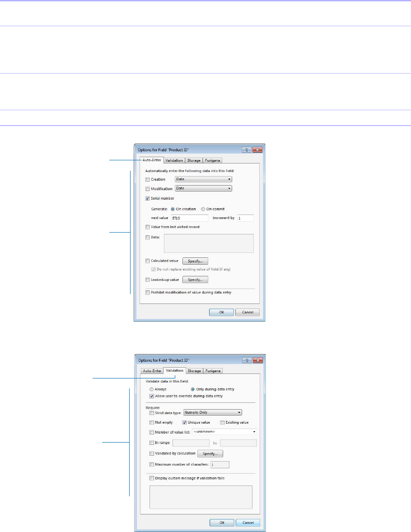Select Validation tab in lower dialog
411x532 pixels.
[x=174, y=370]
